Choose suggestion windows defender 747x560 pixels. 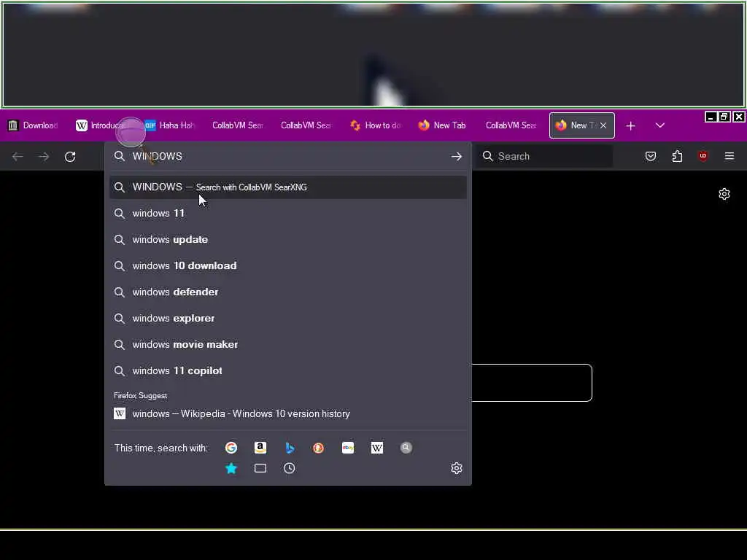point(287,292)
